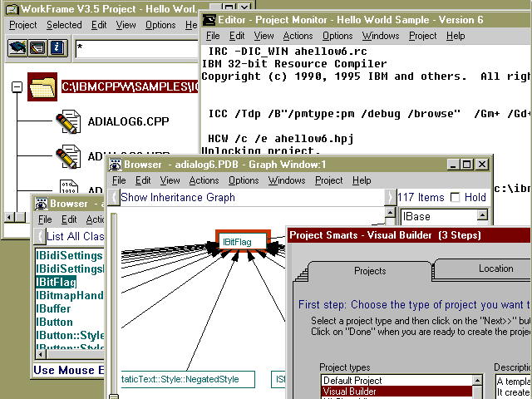Click the pencil file icon beside ADIALOG6.CPP
The image size is (532, 399).
point(68,121)
